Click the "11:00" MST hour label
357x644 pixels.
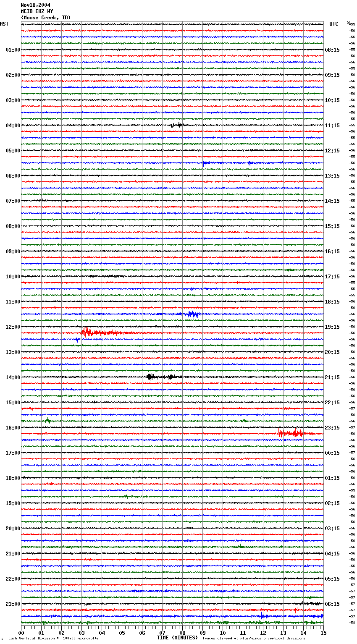pyautogui.click(x=13, y=302)
